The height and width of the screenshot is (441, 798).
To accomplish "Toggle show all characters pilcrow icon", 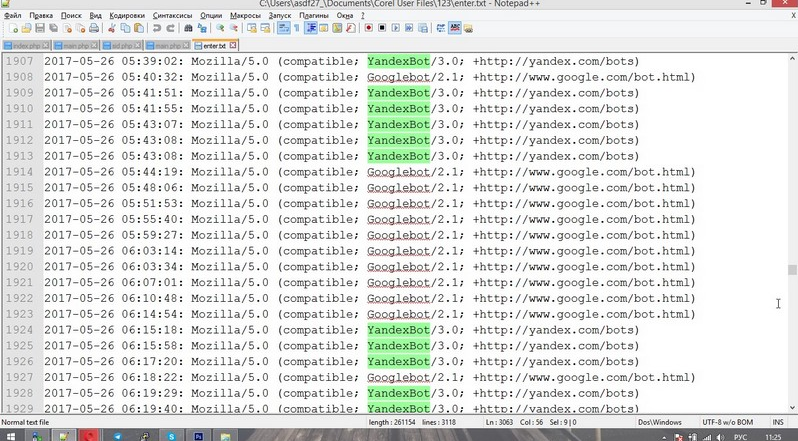I will point(296,29).
